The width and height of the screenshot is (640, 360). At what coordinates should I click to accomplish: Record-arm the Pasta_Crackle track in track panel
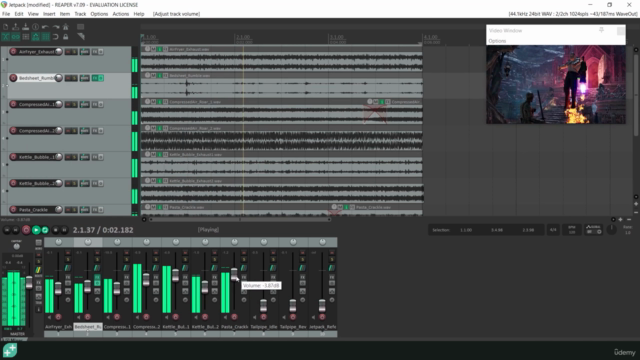pos(13,210)
